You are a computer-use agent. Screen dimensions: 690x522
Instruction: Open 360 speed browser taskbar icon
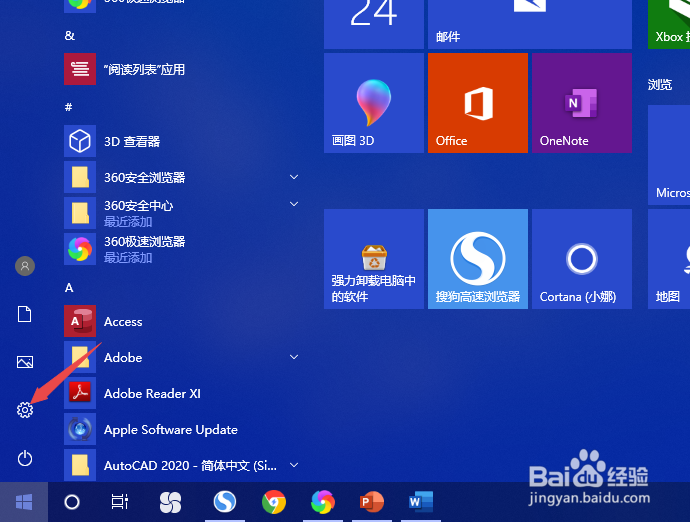point(323,502)
